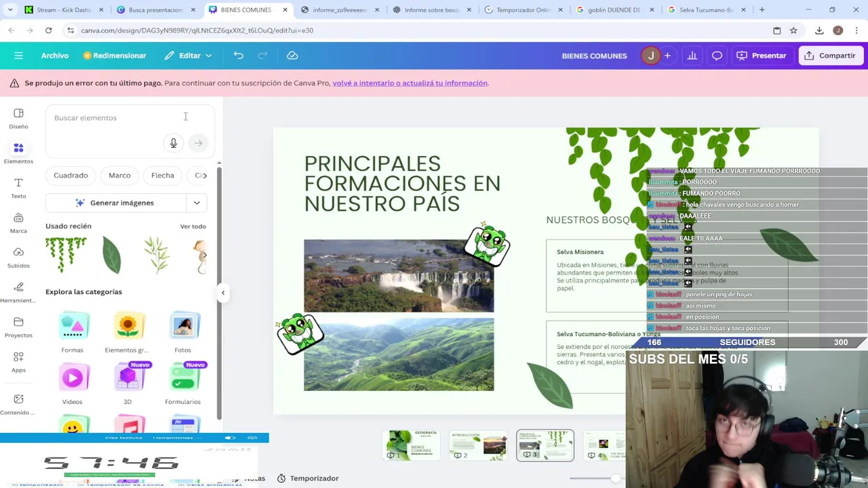
Task: Select the Flecha suggestion chip
Action: coord(163,176)
